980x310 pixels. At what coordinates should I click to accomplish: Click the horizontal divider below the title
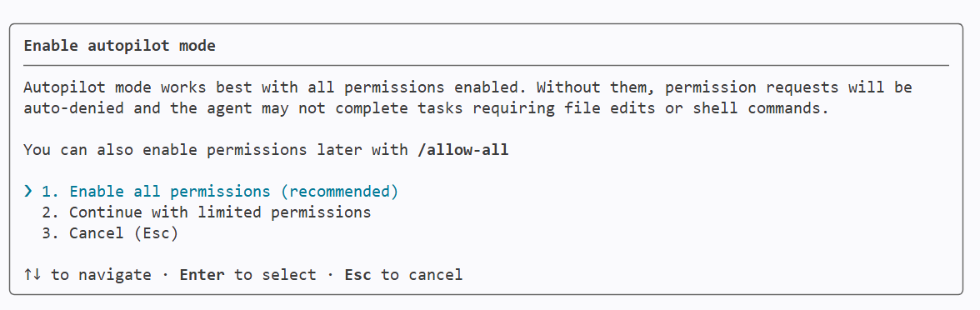click(x=487, y=65)
